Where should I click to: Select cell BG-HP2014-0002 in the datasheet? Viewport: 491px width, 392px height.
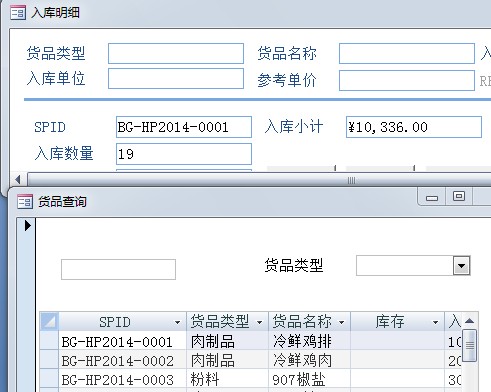122,361
